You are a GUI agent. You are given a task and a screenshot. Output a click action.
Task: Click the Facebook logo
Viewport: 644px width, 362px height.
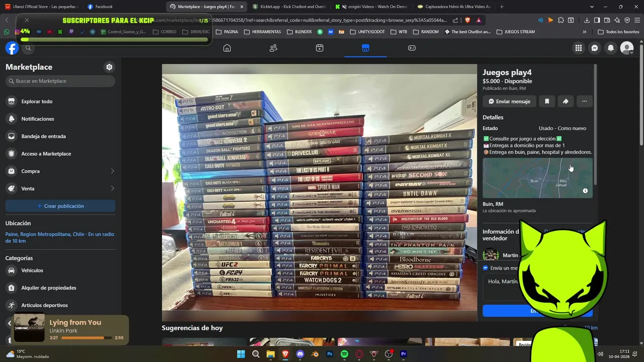[12, 48]
